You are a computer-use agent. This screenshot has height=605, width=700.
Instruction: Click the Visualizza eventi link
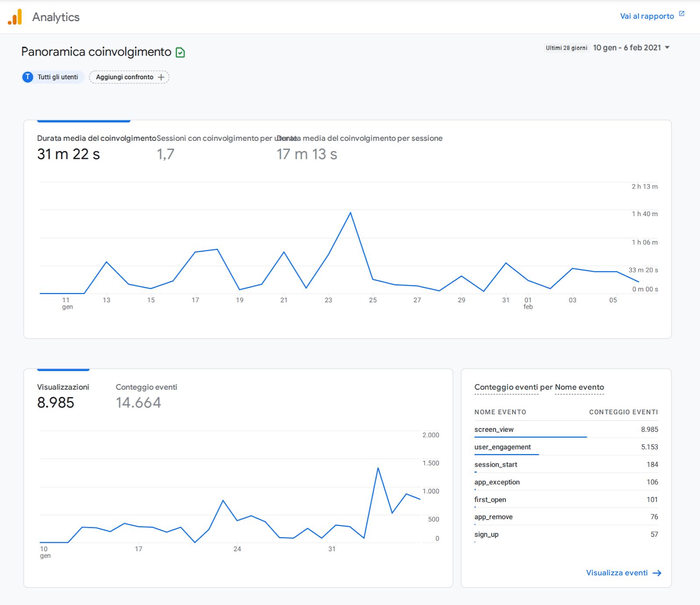point(616,573)
